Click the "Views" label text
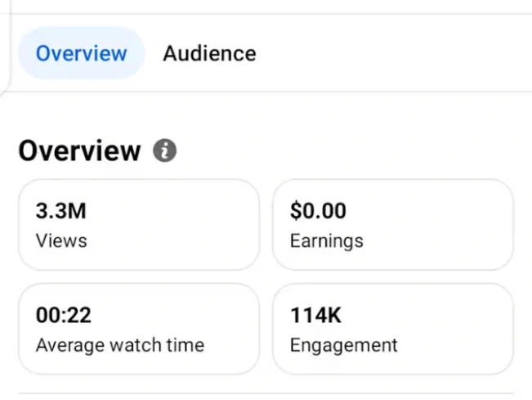The height and width of the screenshot is (400, 532). [61, 241]
